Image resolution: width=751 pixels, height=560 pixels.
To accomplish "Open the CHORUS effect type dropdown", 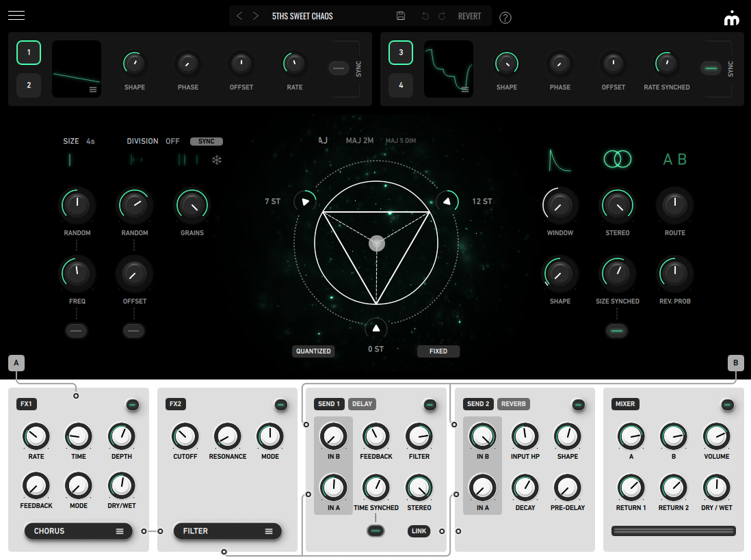I will click(77, 531).
